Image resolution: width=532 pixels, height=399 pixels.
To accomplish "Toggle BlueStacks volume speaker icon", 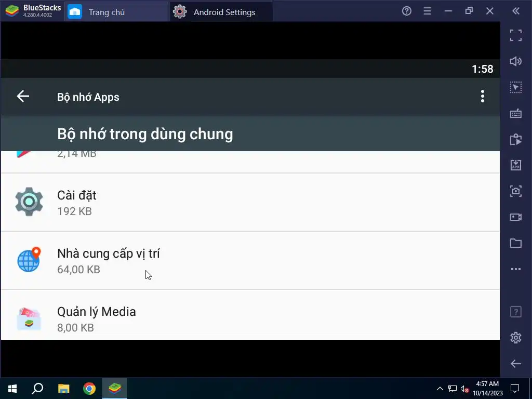I will pos(516,61).
